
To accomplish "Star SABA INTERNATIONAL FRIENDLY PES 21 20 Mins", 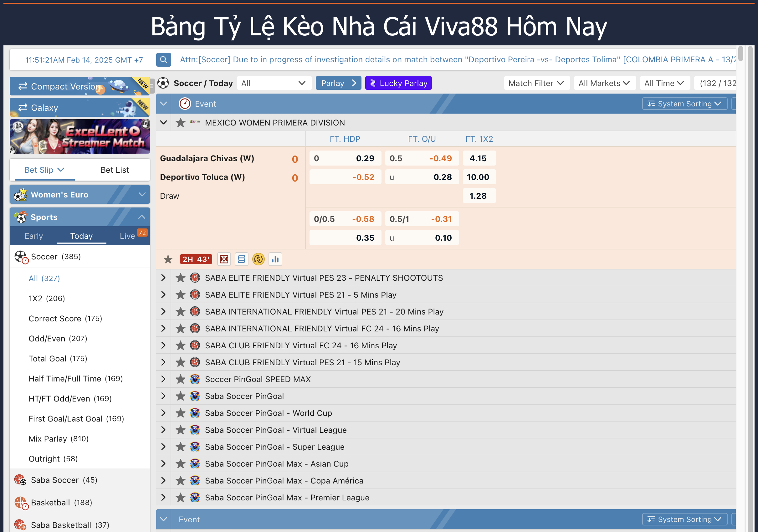I will (180, 312).
